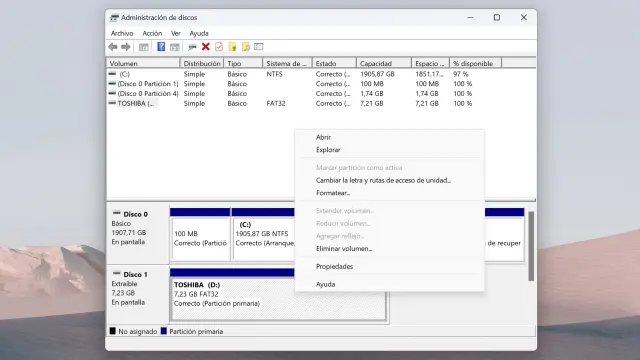This screenshot has height=360, width=640.
Task: Click the checkmark properties toolbar icon
Action: click(219, 47)
